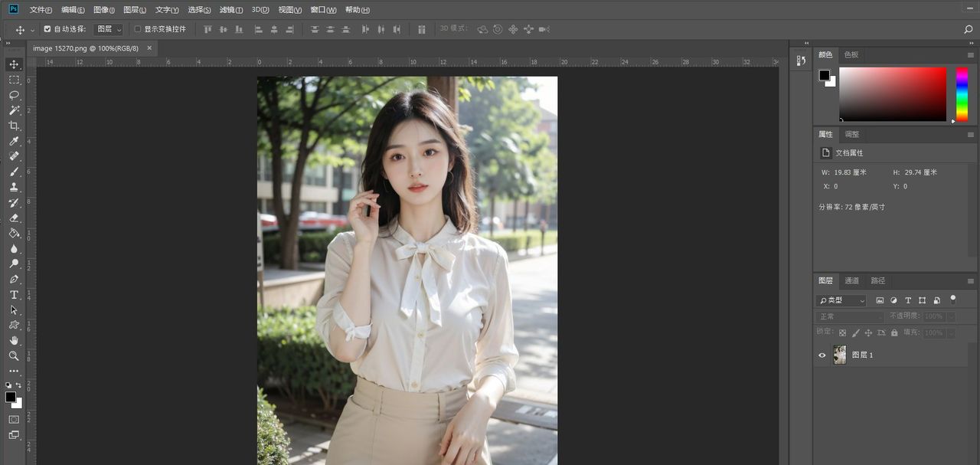Select the Zoom tool

(14, 356)
